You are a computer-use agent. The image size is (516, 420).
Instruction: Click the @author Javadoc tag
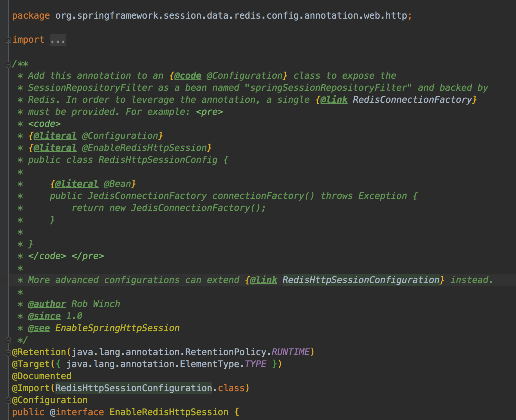47,304
